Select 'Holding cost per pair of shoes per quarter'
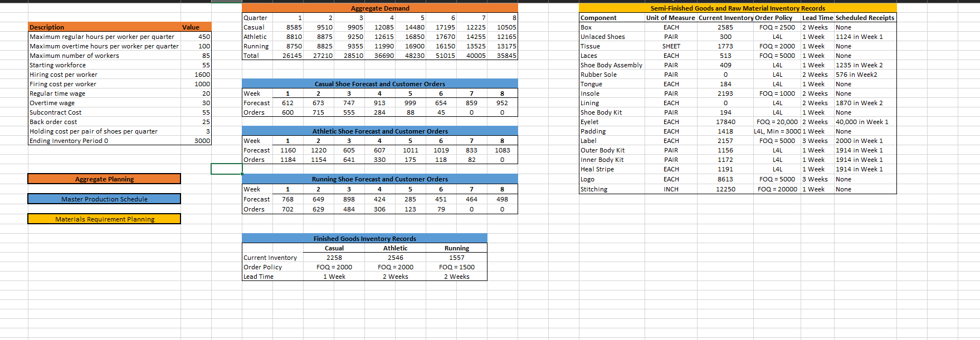The height and width of the screenshot is (340, 980). 104,131
